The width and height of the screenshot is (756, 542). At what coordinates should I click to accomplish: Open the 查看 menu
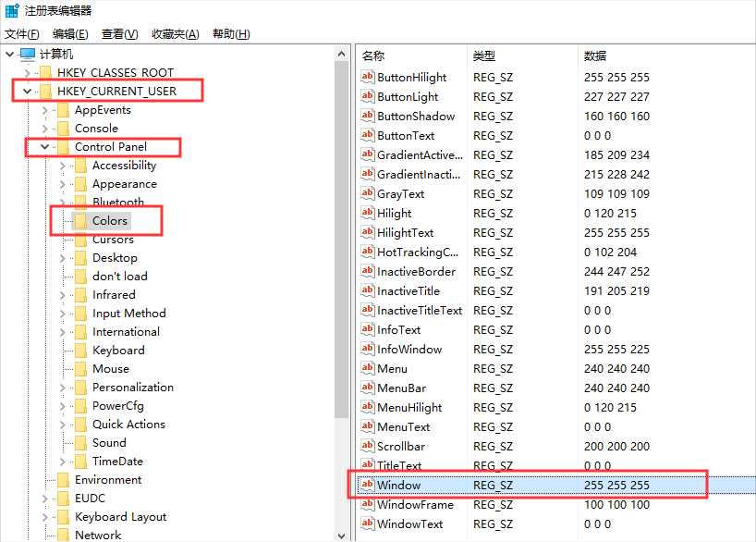[x=121, y=33]
